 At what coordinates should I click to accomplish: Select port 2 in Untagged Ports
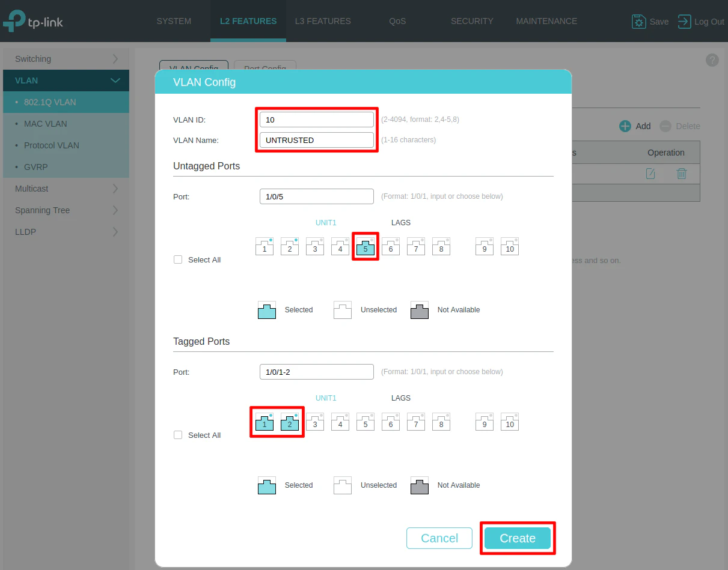290,246
